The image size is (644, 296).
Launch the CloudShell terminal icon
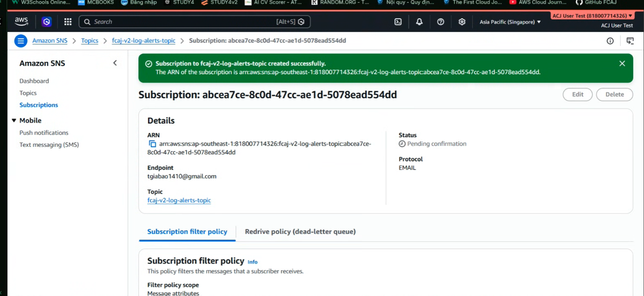[398, 22]
